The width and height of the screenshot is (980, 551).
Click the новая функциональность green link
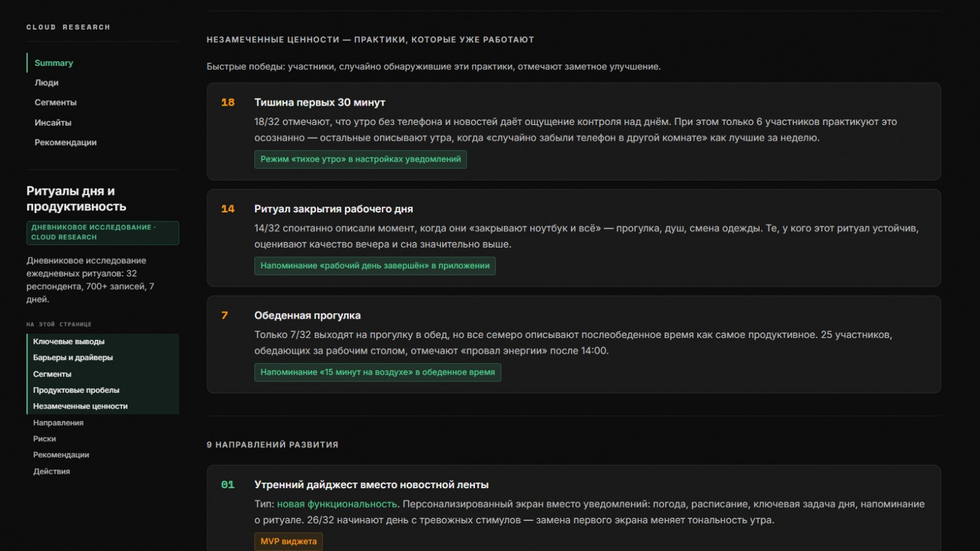coord(337,504)
